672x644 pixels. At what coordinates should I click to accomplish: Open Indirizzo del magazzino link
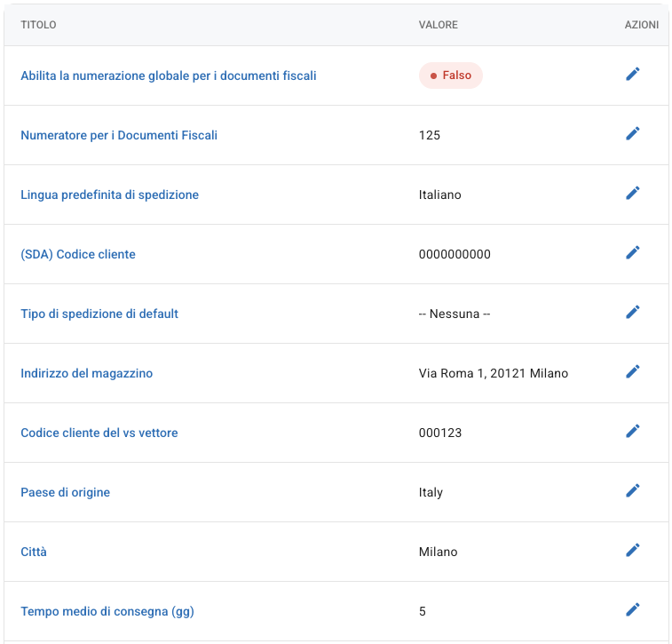pyautogui.click(x=87, y=373)
